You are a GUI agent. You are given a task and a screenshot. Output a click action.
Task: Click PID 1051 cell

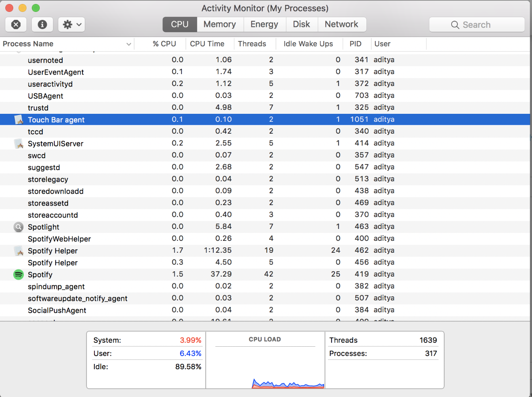359,119
